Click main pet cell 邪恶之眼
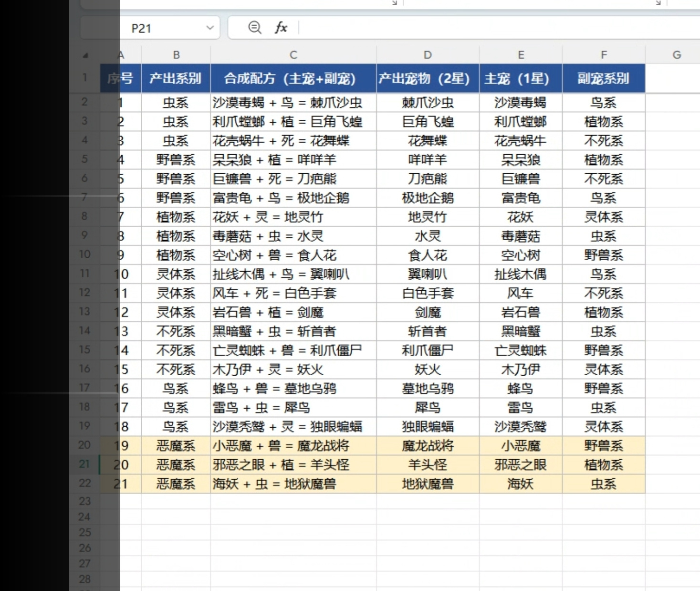Image resolution: width=700 pixels, height=591 pixels. pyautogui.click(x=521, y=465)
